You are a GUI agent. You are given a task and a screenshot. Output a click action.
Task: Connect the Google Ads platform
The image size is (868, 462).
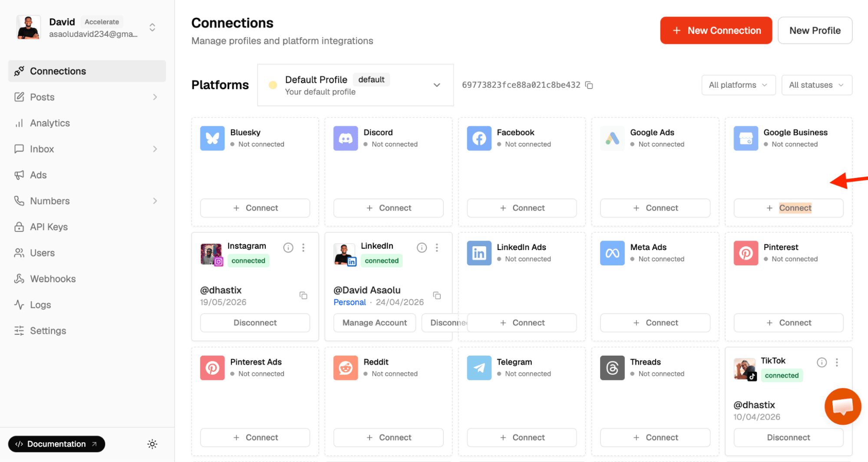(x=655, y=208)
